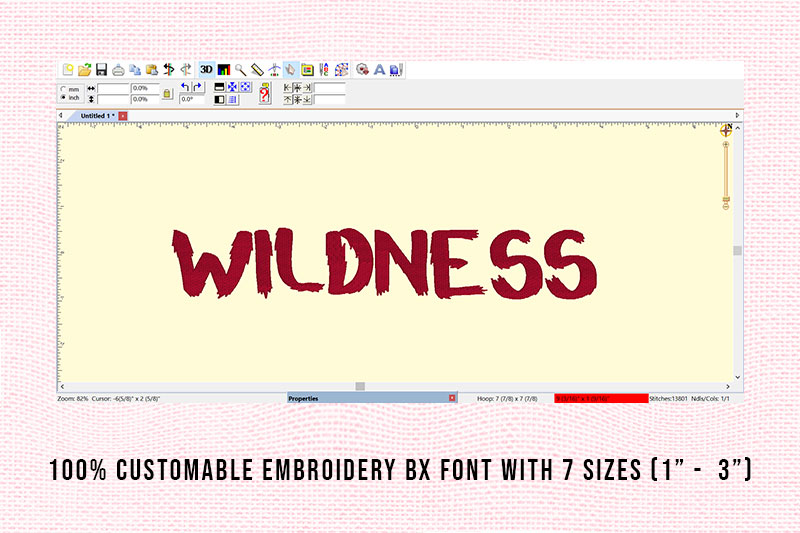Viewport: 800px width, 533px height.
Task: Align objects to vertical middle
Action: pyautogui.click(x=297, y=99)
